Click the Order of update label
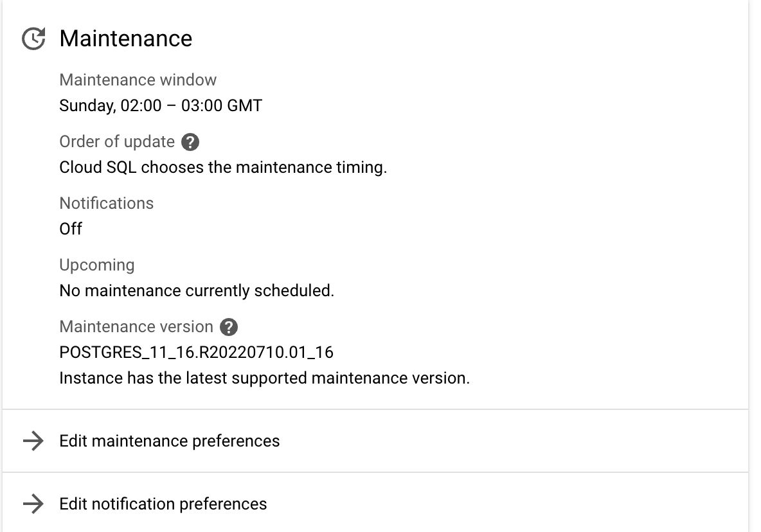This screenshot has height=532, width=761. (x=117, y=142)
